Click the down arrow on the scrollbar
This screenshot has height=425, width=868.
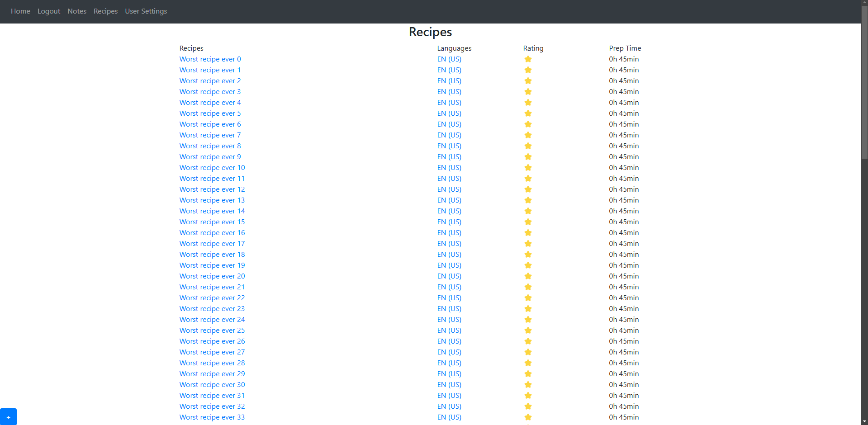[864, 421]
